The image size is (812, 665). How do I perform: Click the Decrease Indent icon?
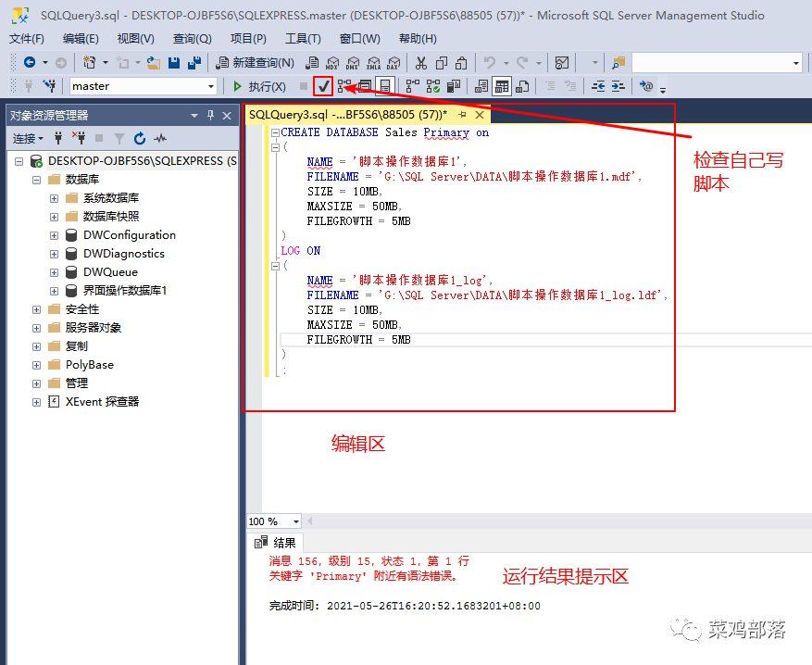click(x=598, y=86)
